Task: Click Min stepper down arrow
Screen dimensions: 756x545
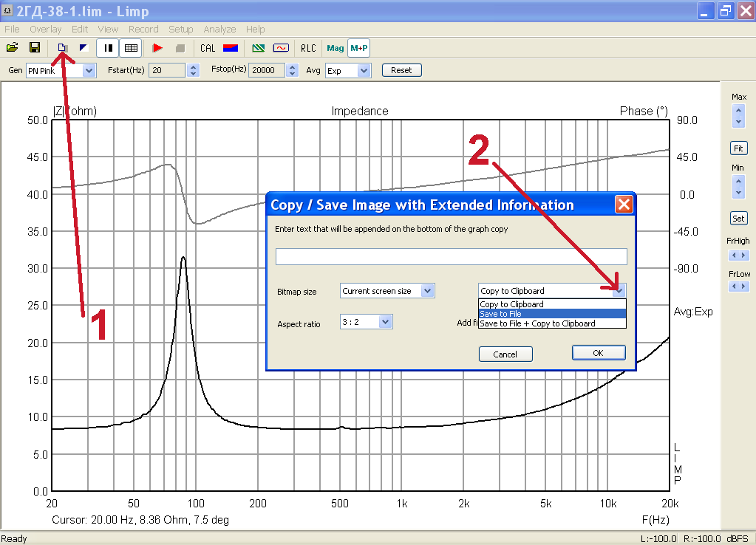Action: click(738, 192)
